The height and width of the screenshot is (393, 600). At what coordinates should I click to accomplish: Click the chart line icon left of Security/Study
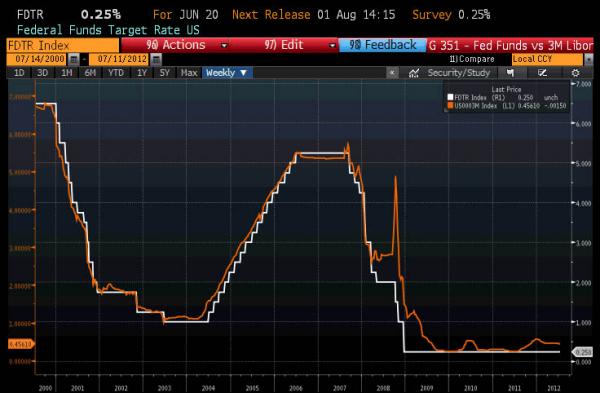[x=414, y=73]
